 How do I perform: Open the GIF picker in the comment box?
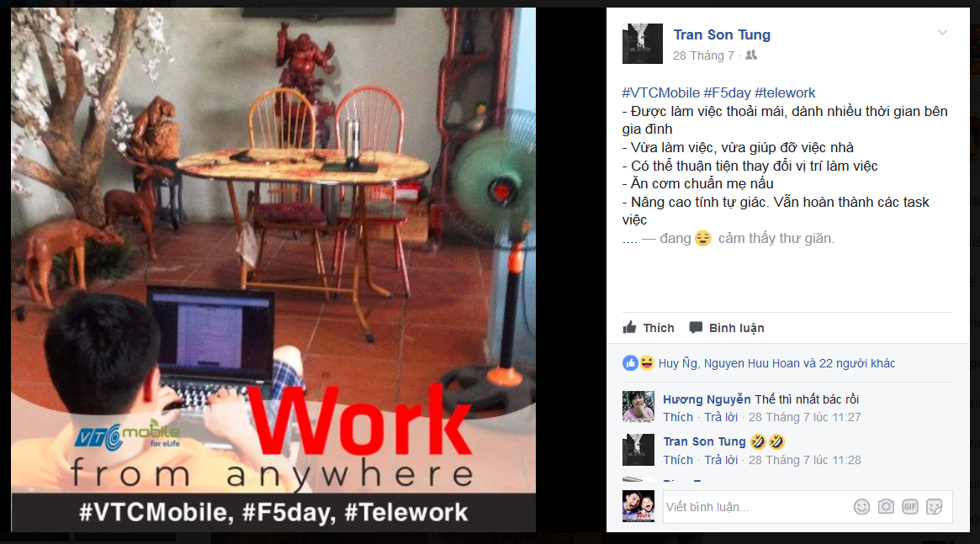pyautogui.click(x=910, y=506)
